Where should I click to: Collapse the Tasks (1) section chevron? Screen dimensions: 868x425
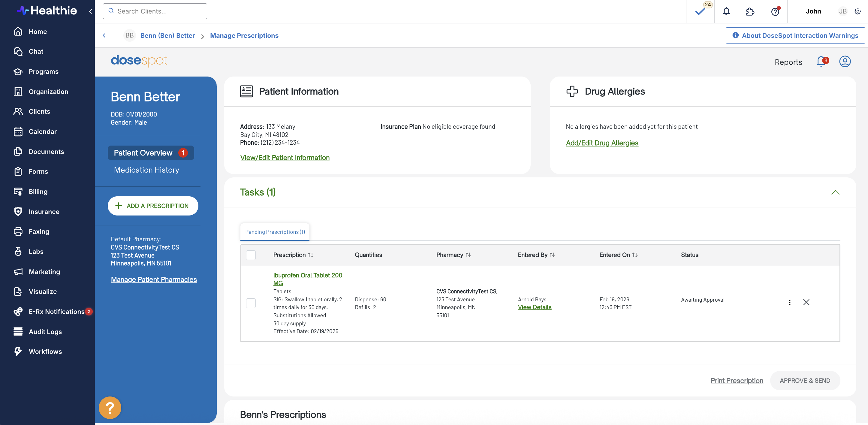835,192
